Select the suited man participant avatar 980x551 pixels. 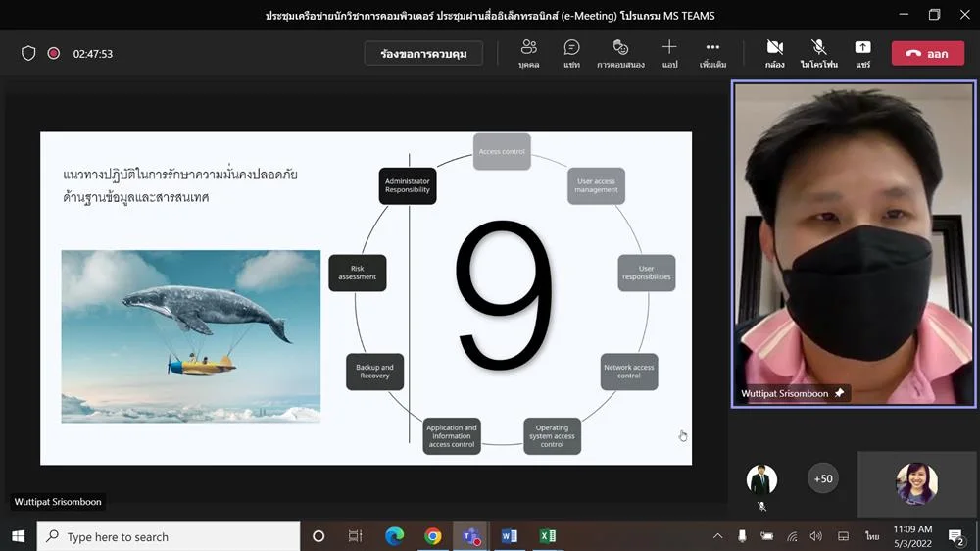point(761,479)
